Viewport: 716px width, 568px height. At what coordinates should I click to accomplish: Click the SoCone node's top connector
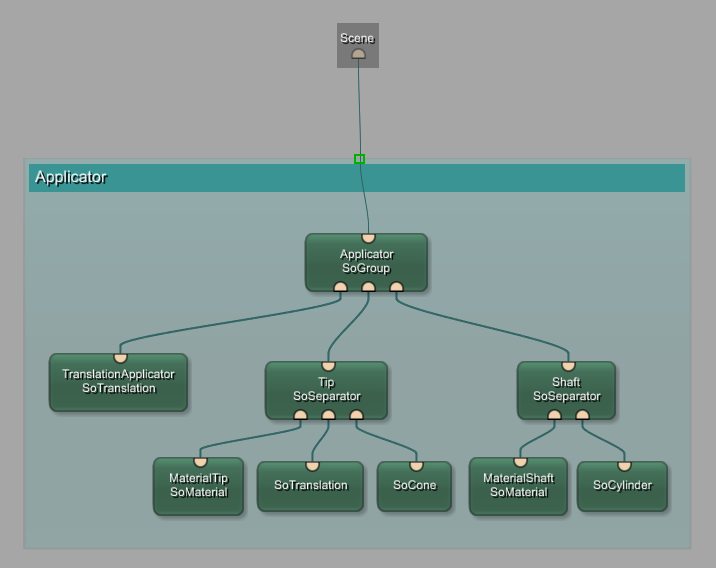coord(416,466)
